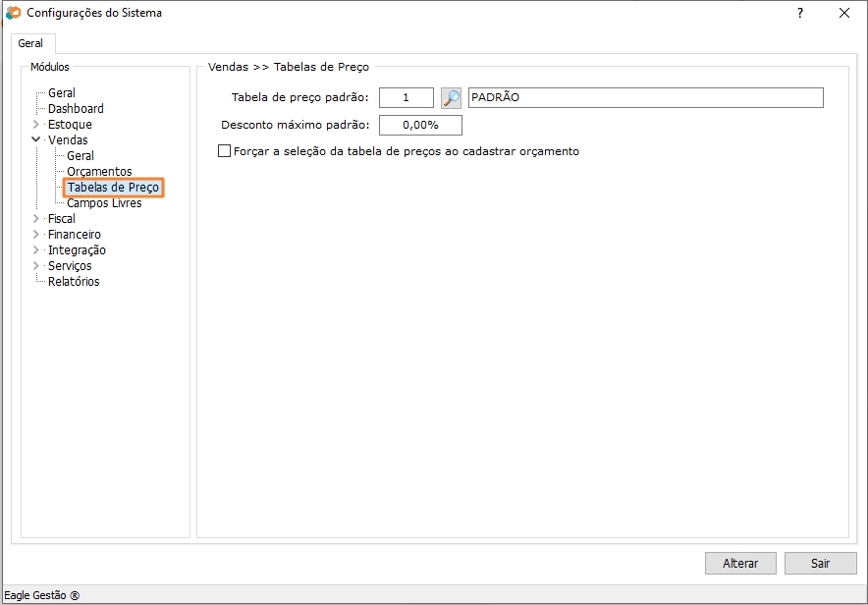Click the PADRÃO table name field
Screen dimensions: 868x605
(x=645, y=98)
